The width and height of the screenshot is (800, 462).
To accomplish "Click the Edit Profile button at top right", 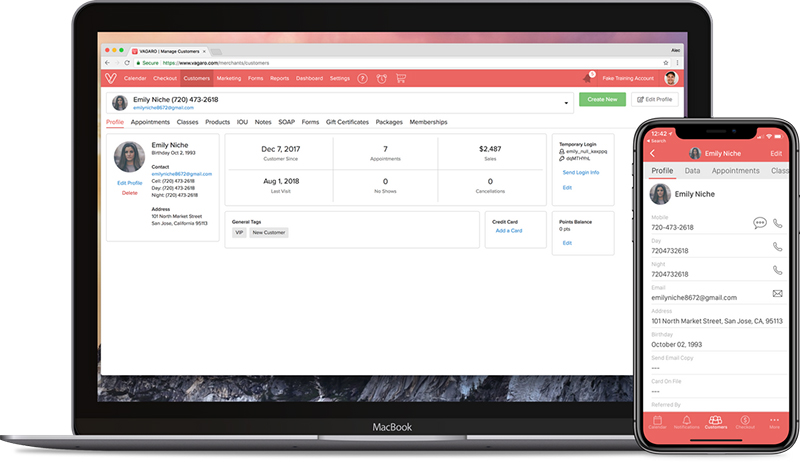I will [655, 99].
